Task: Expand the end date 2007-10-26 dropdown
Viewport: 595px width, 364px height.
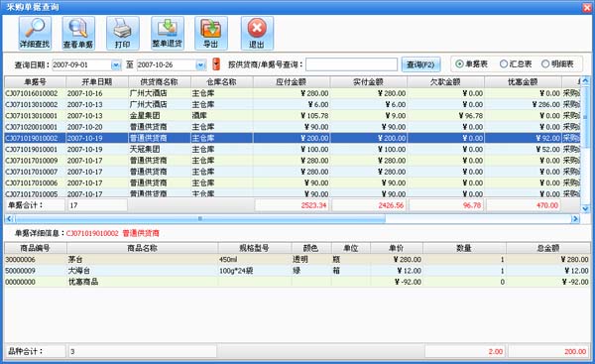Action: 200,65
